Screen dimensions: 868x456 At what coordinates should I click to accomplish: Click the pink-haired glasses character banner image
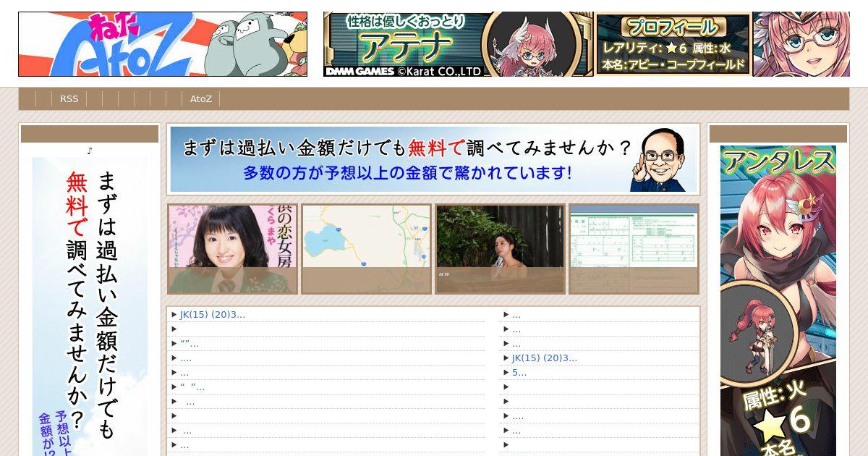[801, 44]
